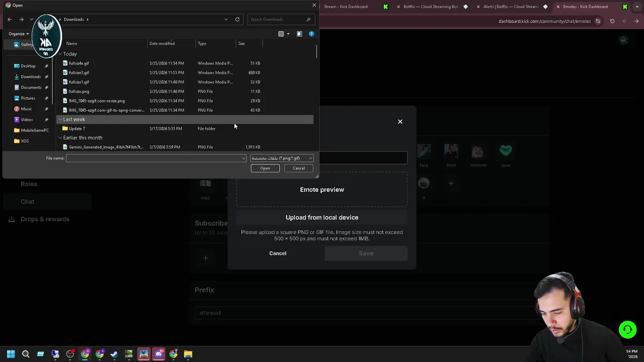Screen dimensions: 644x362
Task: Refresh the Downloads folder listing
Action: coord(237,19)
